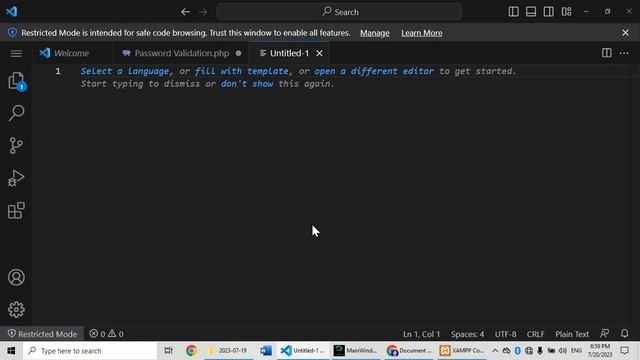Open Chrome from the taskbar

[191, 351]
